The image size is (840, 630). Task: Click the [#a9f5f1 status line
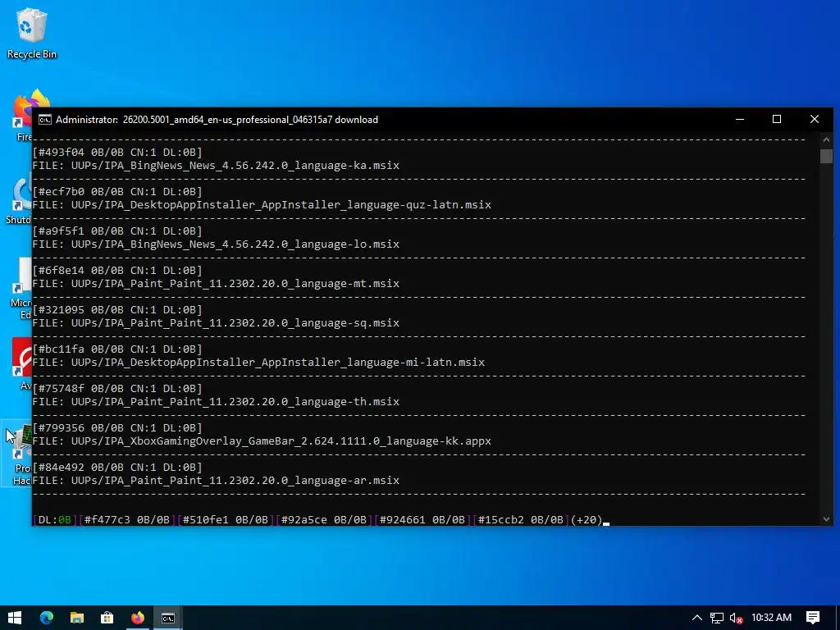117,231
